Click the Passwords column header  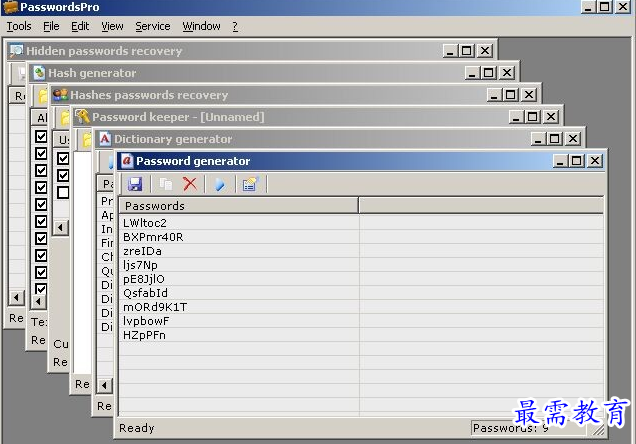239,206
